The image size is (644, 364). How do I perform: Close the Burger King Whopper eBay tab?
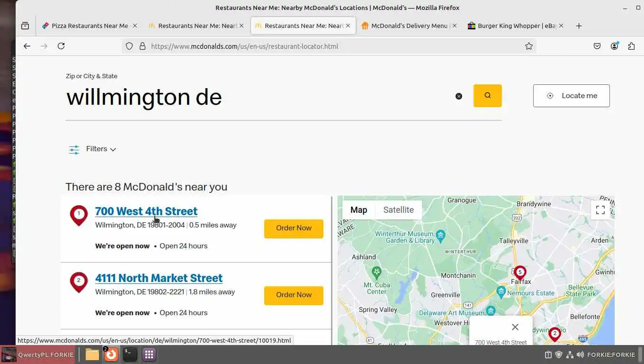[561, 26]
